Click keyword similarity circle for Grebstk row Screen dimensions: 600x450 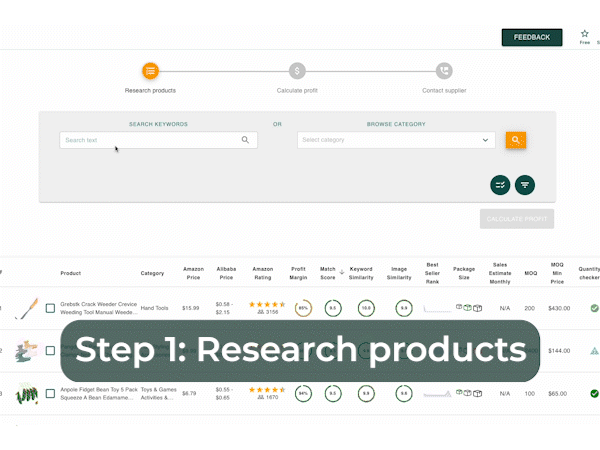(366, 308)
